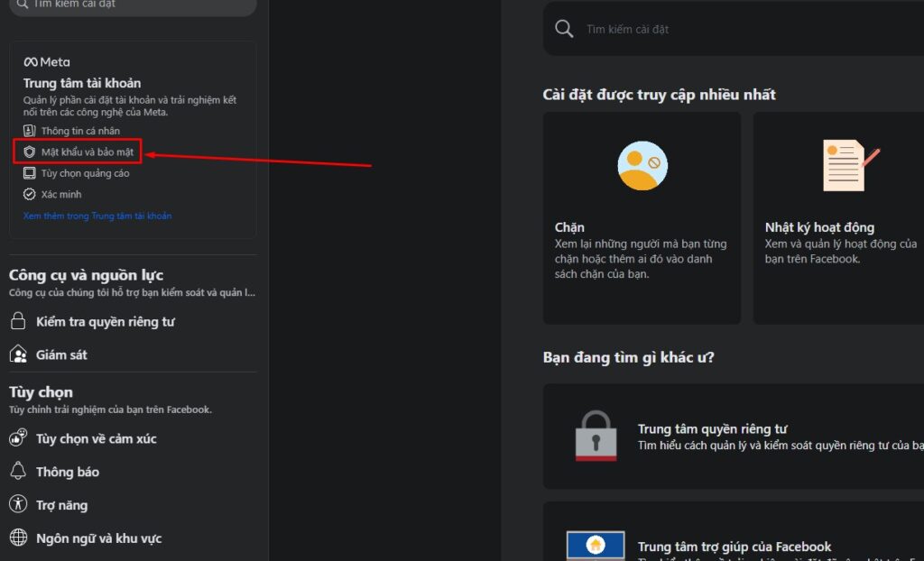This screenshot has height=561, width=924.
Task: Select the blocked-user icon on the Chặn card
Action: point(642,165)
